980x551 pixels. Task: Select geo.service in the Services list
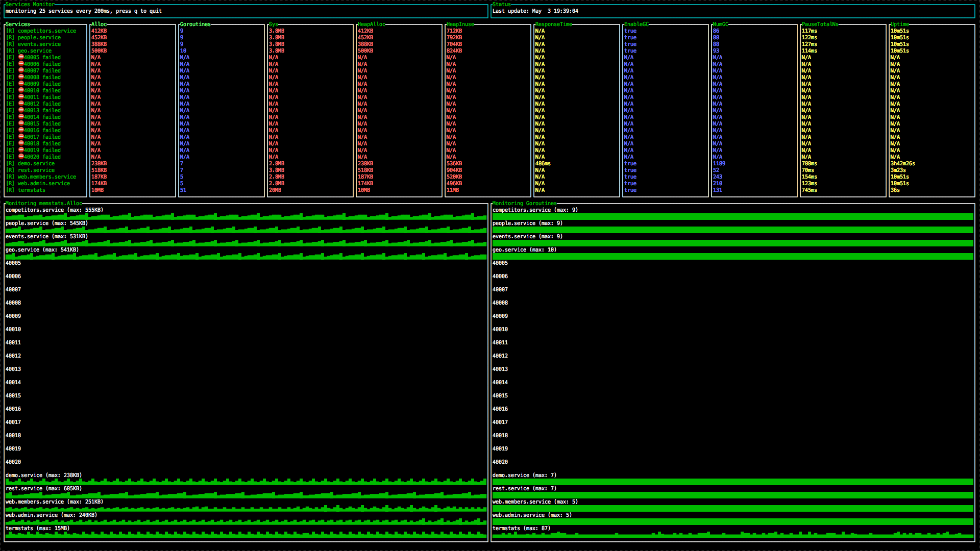coord(34,51)
